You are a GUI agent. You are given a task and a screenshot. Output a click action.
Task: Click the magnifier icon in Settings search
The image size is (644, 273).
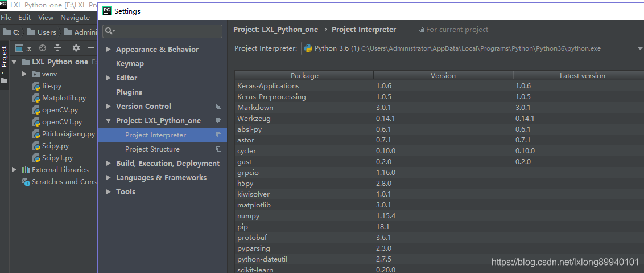(x=110, y=31)
